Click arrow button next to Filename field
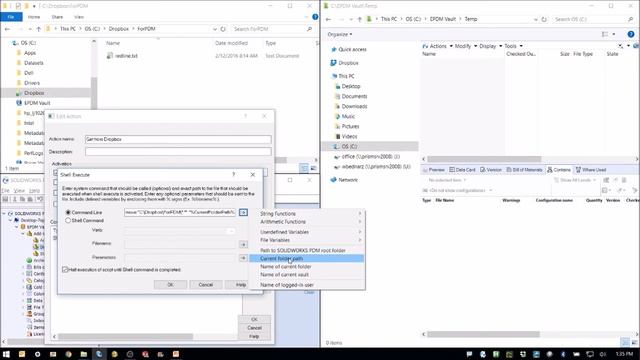This screenshot has width=640, height=360. click(x=243, y=244)
